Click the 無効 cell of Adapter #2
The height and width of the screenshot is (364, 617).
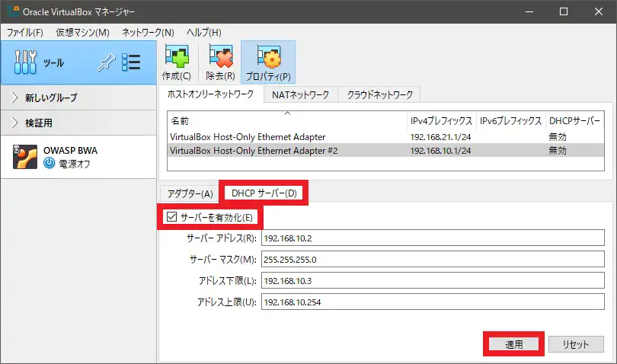click(558, 151)
